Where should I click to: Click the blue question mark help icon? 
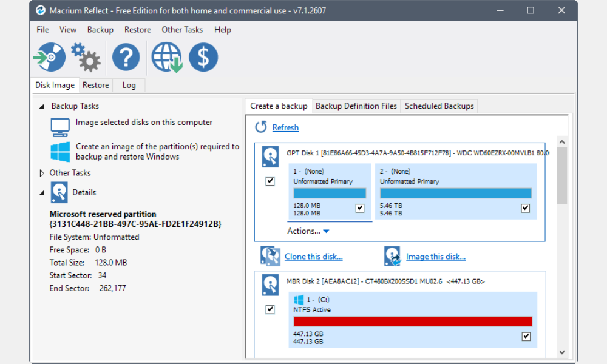tap(126, 57)
